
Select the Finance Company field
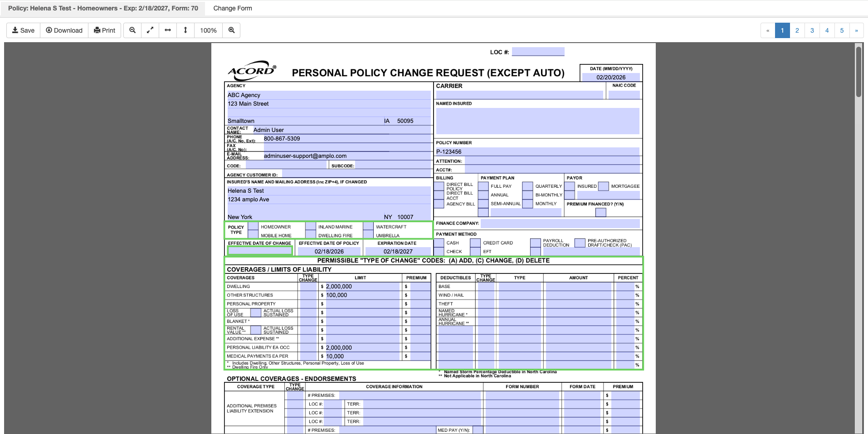pyautogui.click(x=561, y=223)
